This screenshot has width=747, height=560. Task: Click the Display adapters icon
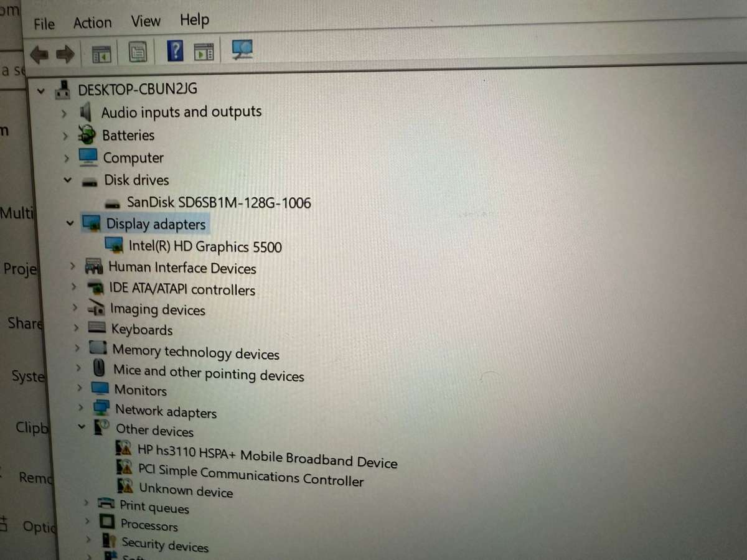(92, 223)
